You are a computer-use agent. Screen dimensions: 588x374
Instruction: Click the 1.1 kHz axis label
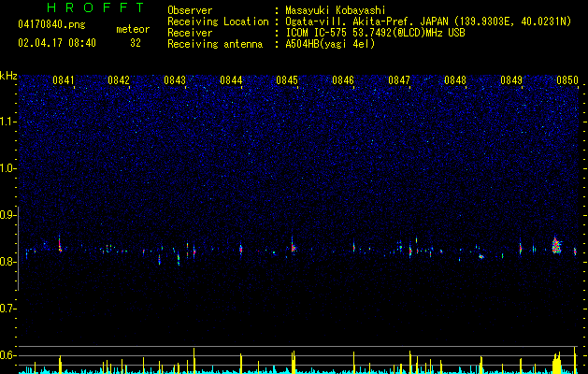pyautogui.click(x=7, y=122)
